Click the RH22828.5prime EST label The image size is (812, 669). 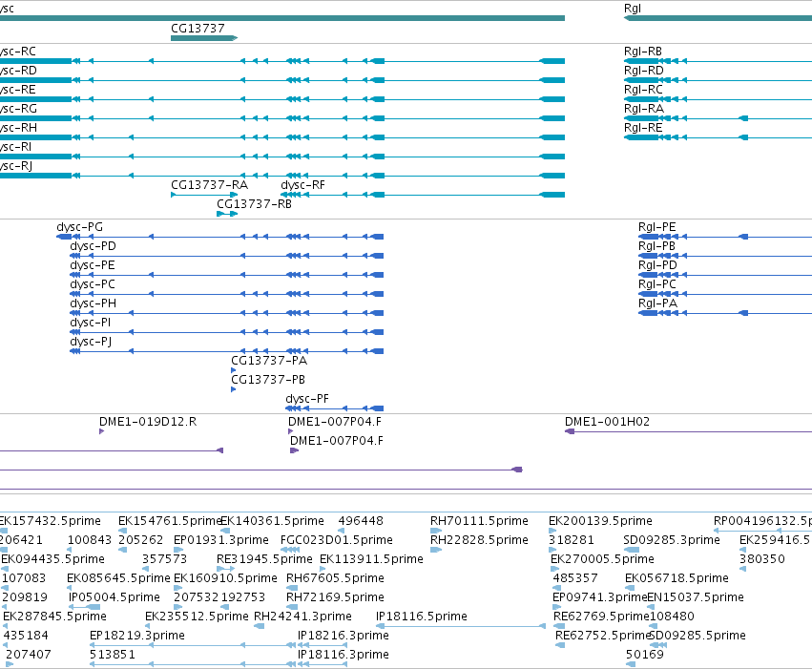coord(480,540)
